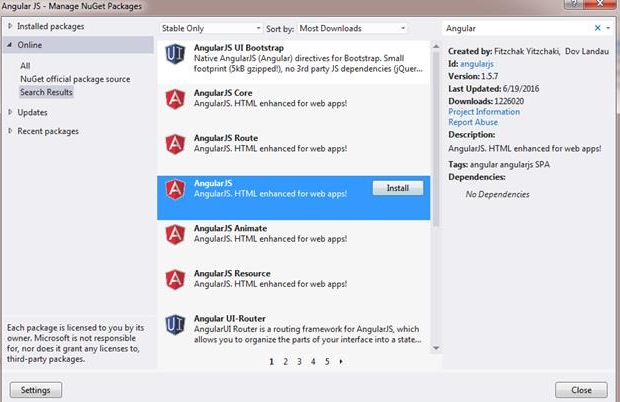This screenshot has width=620, height=402.
Task: Collapse the Online section
Action: tap(9, 45)
